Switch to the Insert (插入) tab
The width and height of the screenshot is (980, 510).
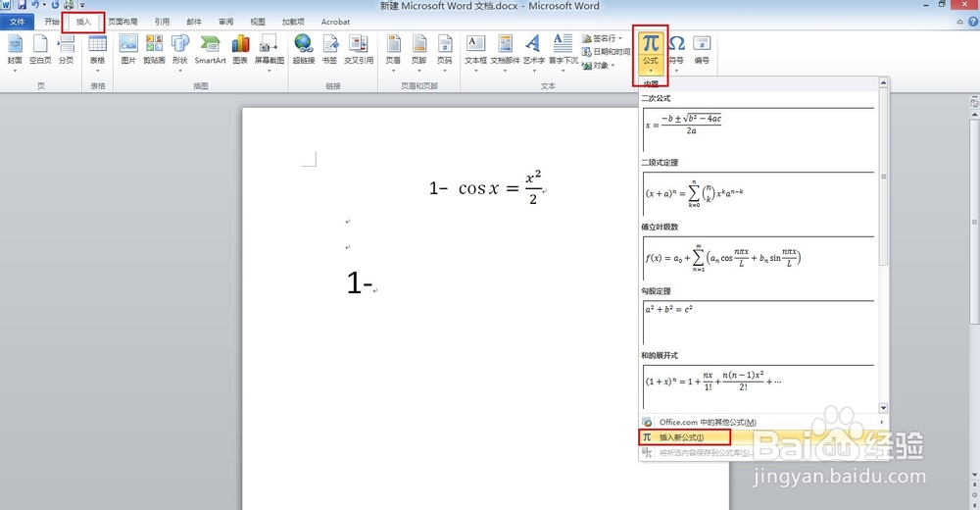coord(83,22)
